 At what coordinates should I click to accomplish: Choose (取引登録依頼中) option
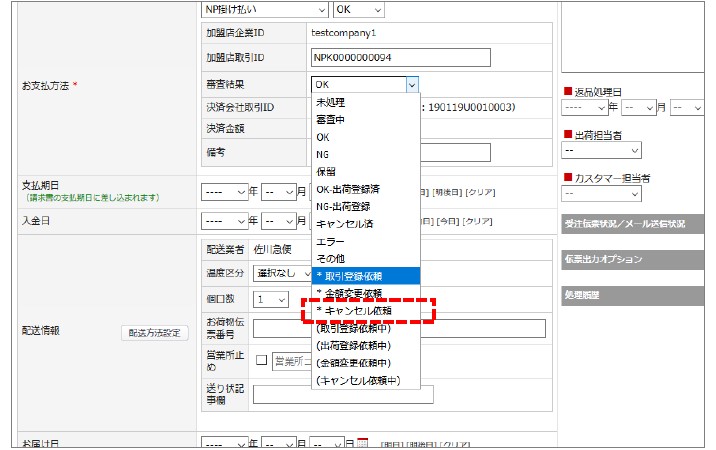[x=366, y=328]
